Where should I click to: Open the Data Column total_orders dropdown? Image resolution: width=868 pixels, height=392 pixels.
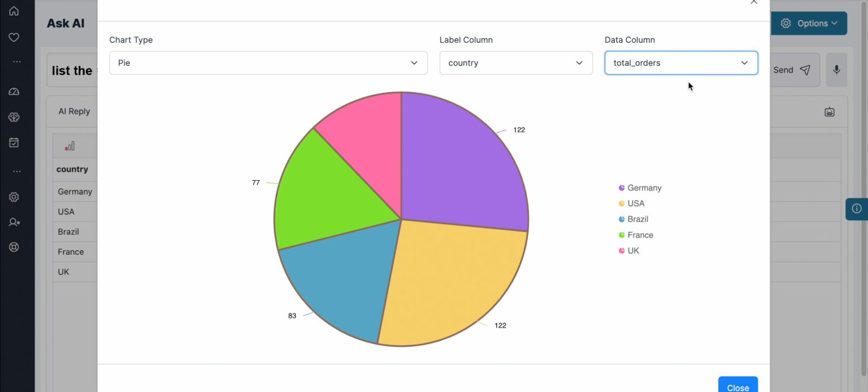pos(681,63)
